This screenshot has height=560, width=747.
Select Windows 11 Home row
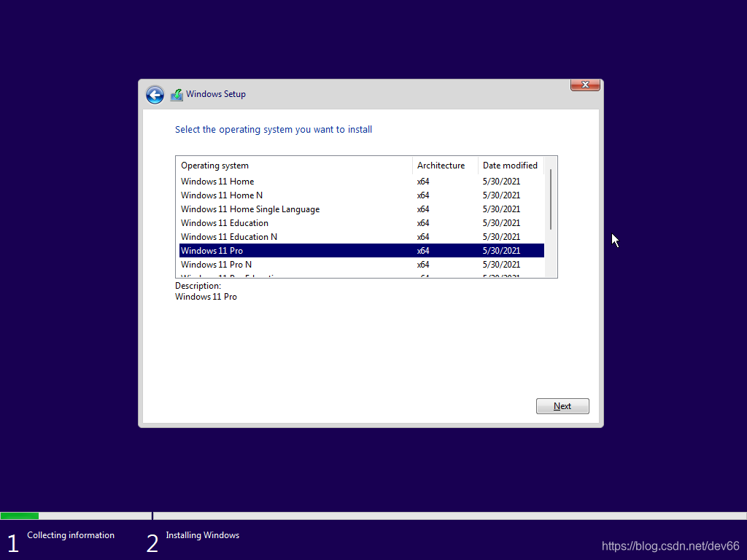pos(362,182)
